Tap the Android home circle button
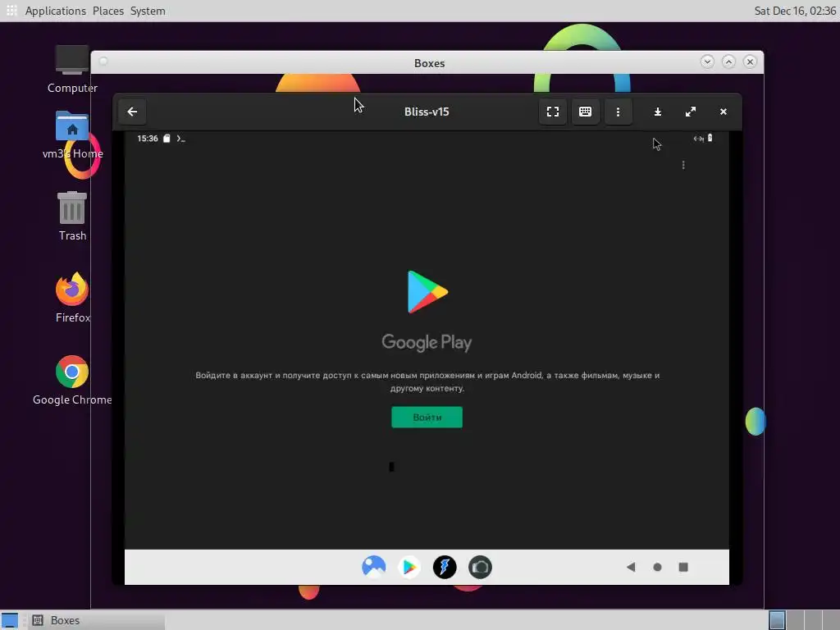This screenshot has width=840, height=630. [x=657, y=567]
